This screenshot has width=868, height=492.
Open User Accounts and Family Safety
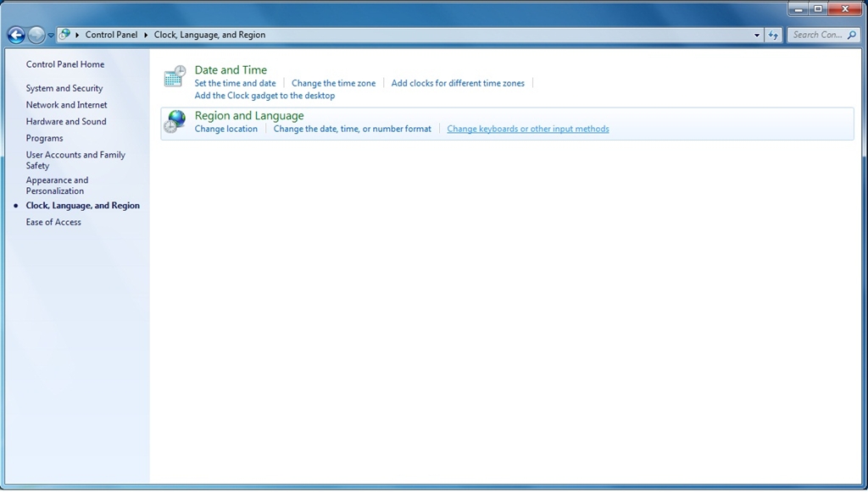pyautogui.click(x=75, y=160)
